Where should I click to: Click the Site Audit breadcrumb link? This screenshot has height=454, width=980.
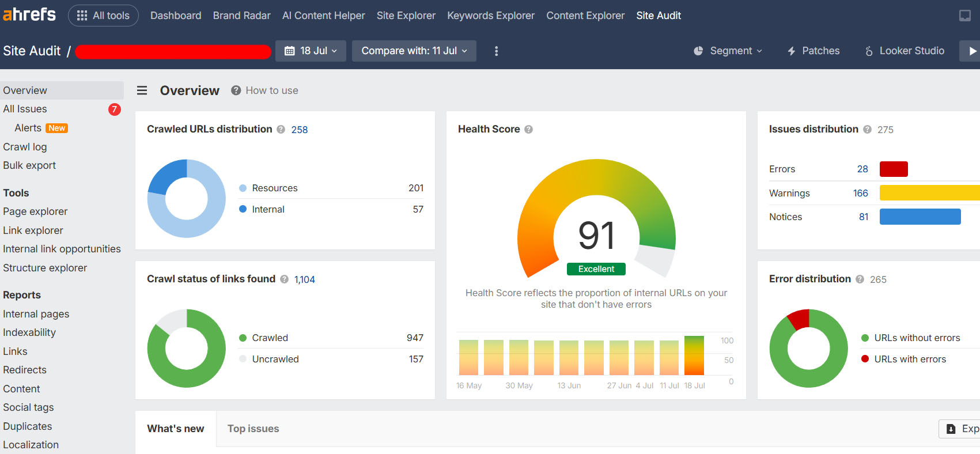pyautogui.click(x=32, y=51)
